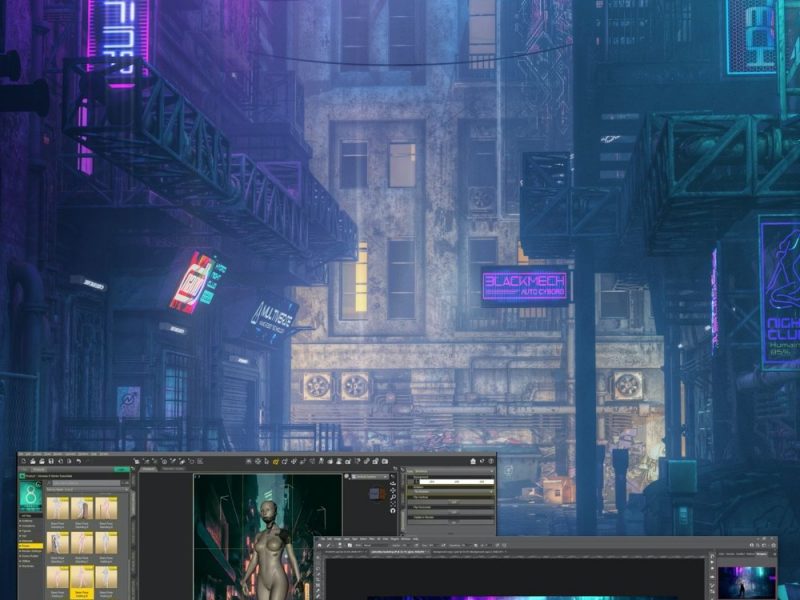
Task: Click bottom slider in DAZ right parameters pane
Action: (x=452, y=522)
